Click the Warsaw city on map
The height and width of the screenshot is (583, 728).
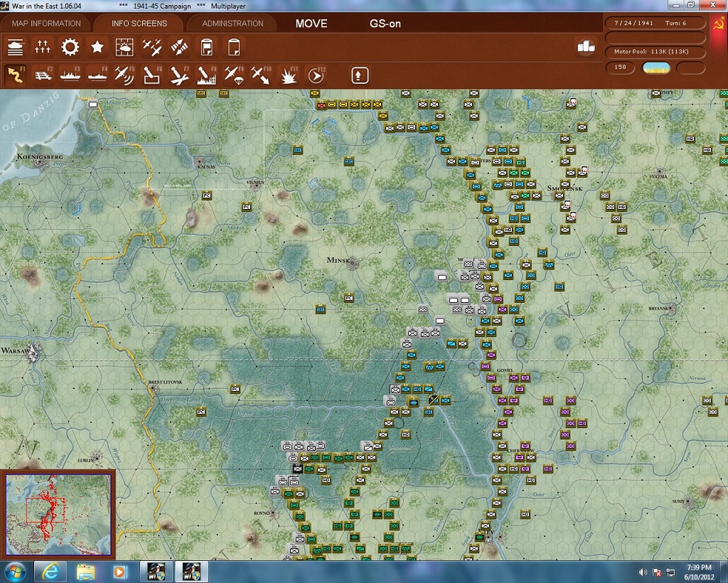coord(33,352)
